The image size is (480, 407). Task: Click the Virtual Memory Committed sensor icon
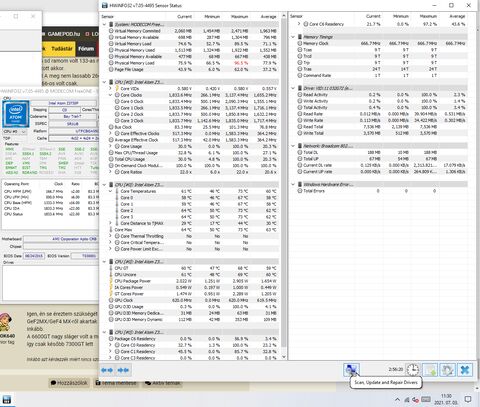click(x=111, y=31)
